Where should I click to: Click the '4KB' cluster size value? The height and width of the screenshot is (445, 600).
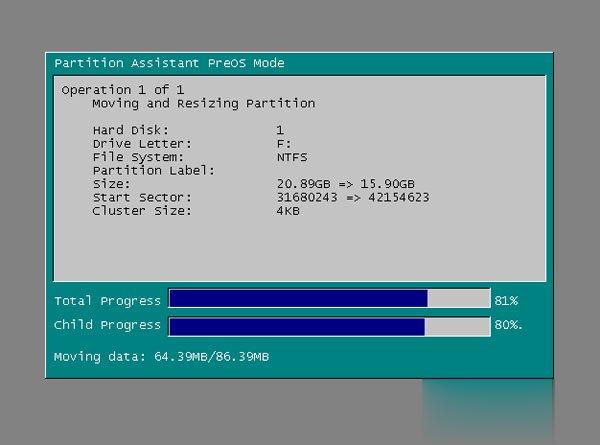coord(288,211)
